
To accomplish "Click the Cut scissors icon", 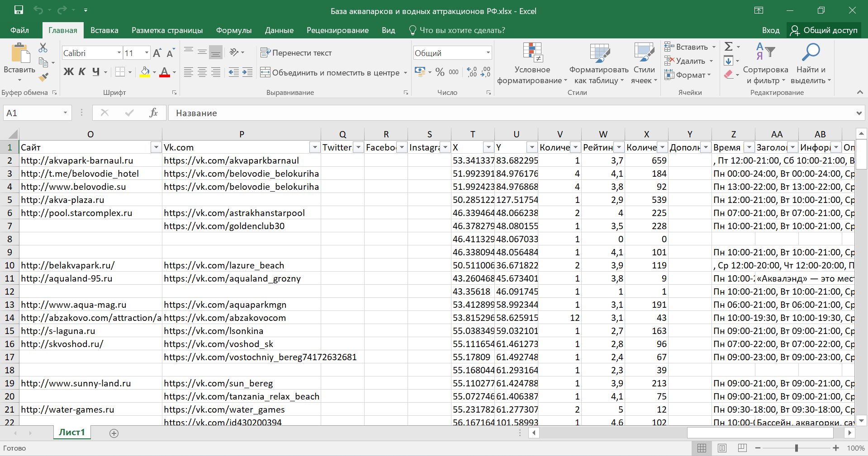I will click(x=43, y=47).
